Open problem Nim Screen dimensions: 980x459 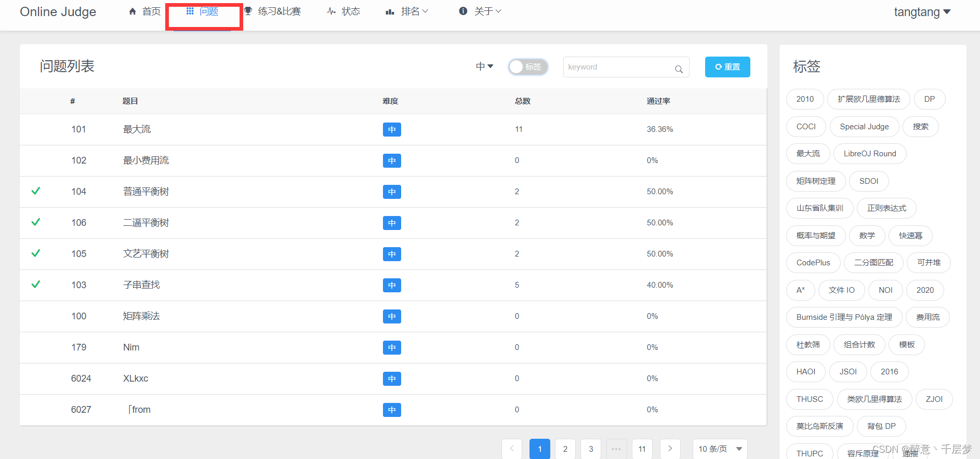131,347
